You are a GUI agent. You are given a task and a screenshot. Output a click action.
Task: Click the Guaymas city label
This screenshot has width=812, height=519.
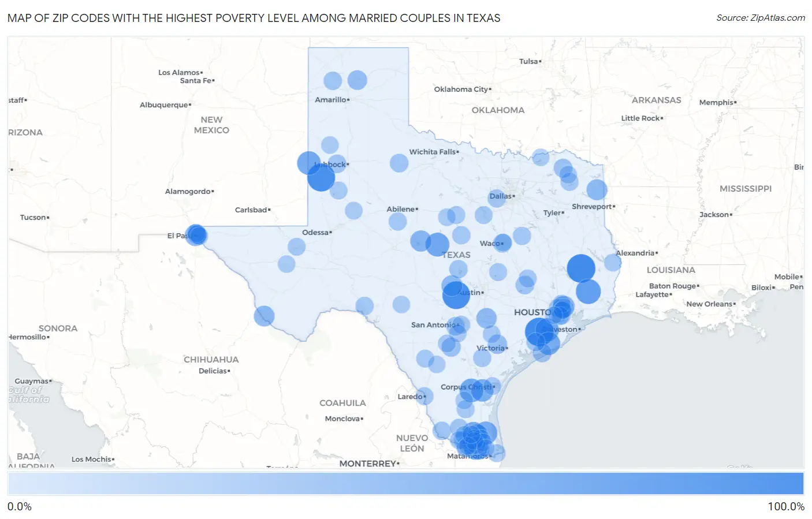point(32,382)
